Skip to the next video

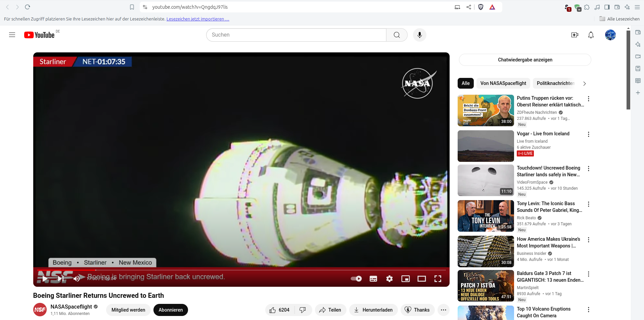[x=61, y=279]
